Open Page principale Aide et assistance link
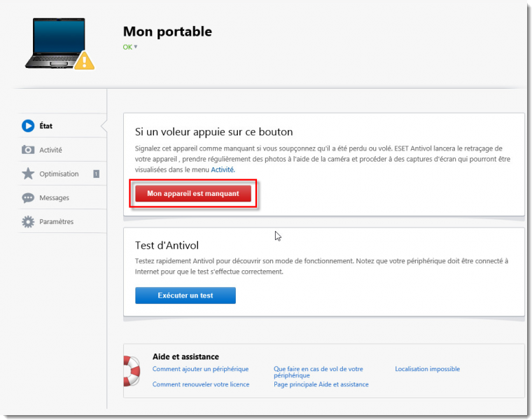532x420 pixels. click(321, 384)
